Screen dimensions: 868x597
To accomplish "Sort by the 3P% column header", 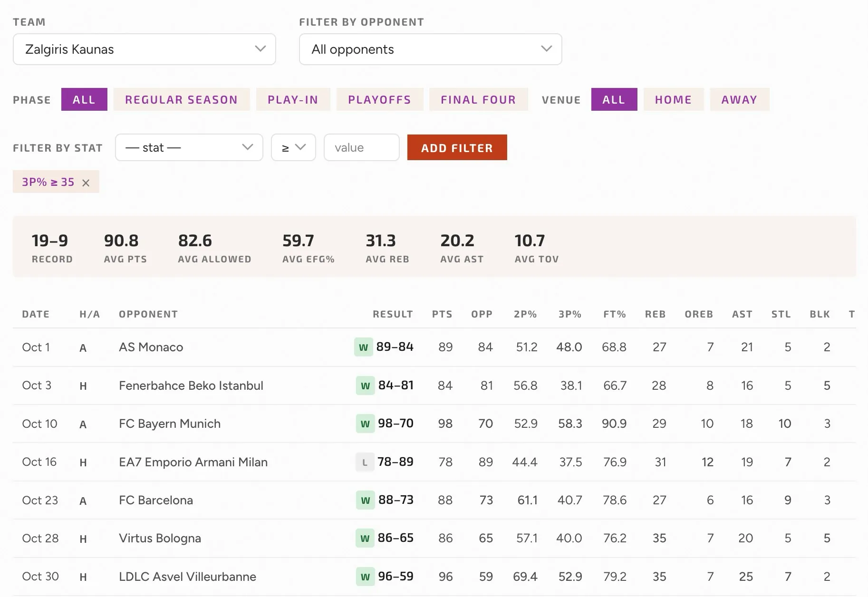I will pyautogui.click(x=570, y=314).
